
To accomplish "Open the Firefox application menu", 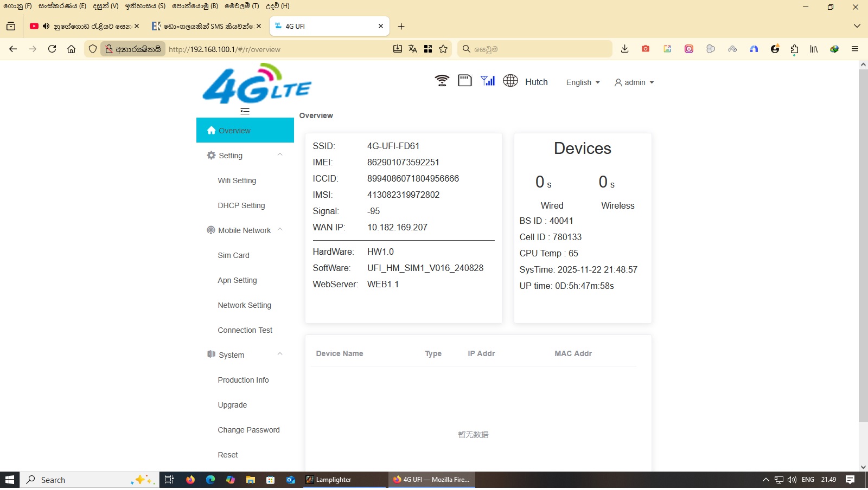I will click(x=855, y=49).
